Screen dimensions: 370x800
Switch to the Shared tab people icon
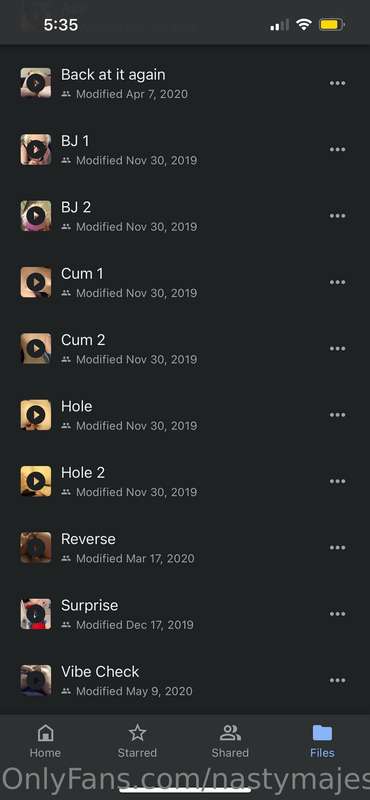point(230,733)
